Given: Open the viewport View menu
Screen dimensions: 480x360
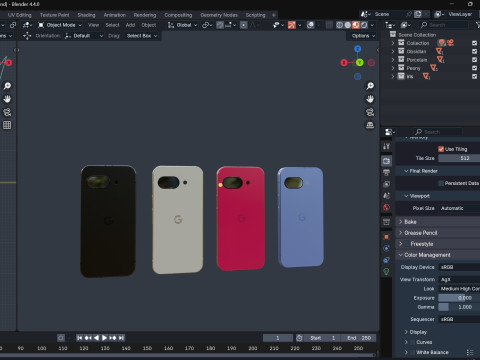Looking at the screenshot, I should [93, 25].
